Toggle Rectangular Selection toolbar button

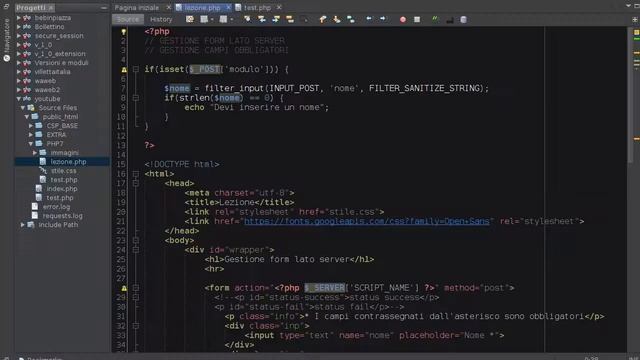click(x=304, y=19)
